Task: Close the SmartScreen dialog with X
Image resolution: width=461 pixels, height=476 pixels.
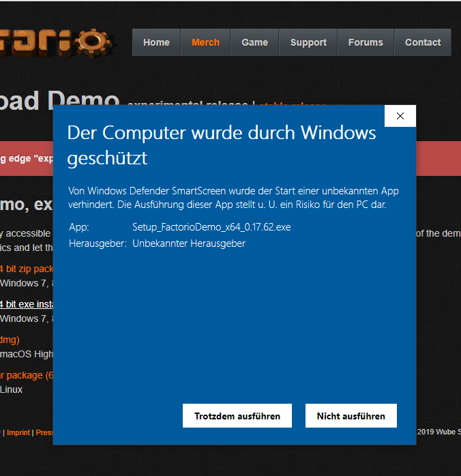Action: (x=400, y=116)
